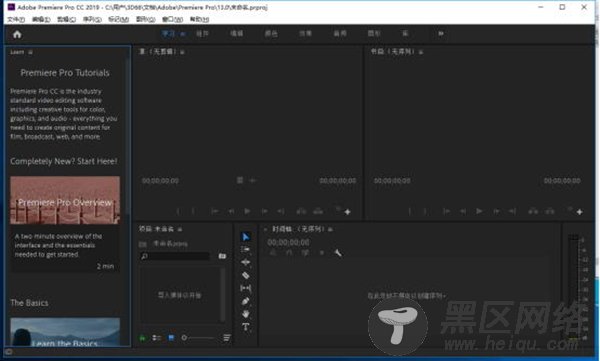Toggle nest-or-individual-clips insert in timeline
Image resolution: width=600 pixels, height=361 pixels.
click(272, 253)
